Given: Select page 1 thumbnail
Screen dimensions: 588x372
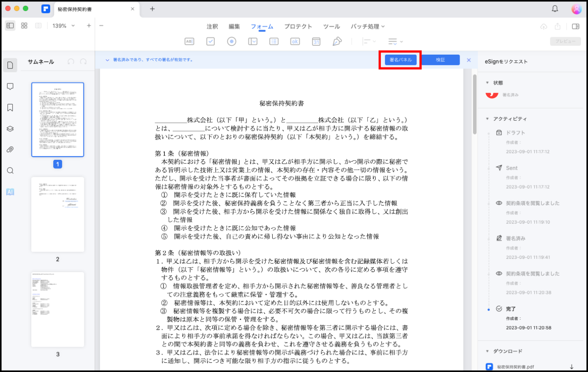Looking at the screenshot, I should [58, 119].
